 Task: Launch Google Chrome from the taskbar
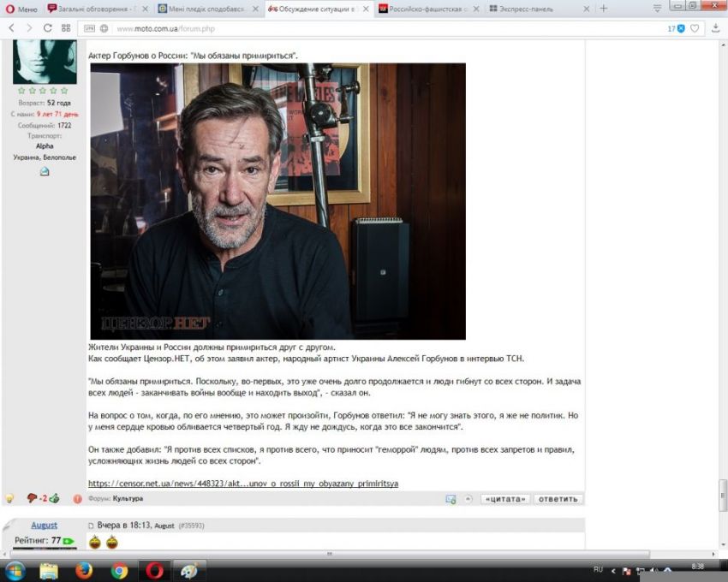click(119, 570)
